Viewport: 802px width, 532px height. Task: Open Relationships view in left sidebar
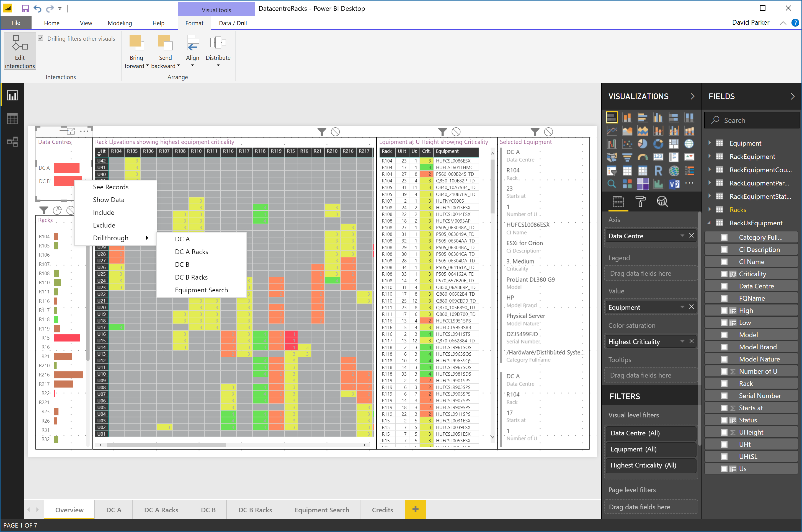point(12,142)
